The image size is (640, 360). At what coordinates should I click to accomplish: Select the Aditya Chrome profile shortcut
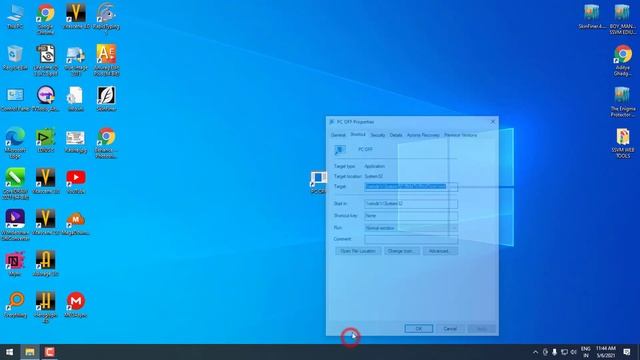[x=622, y=61]
